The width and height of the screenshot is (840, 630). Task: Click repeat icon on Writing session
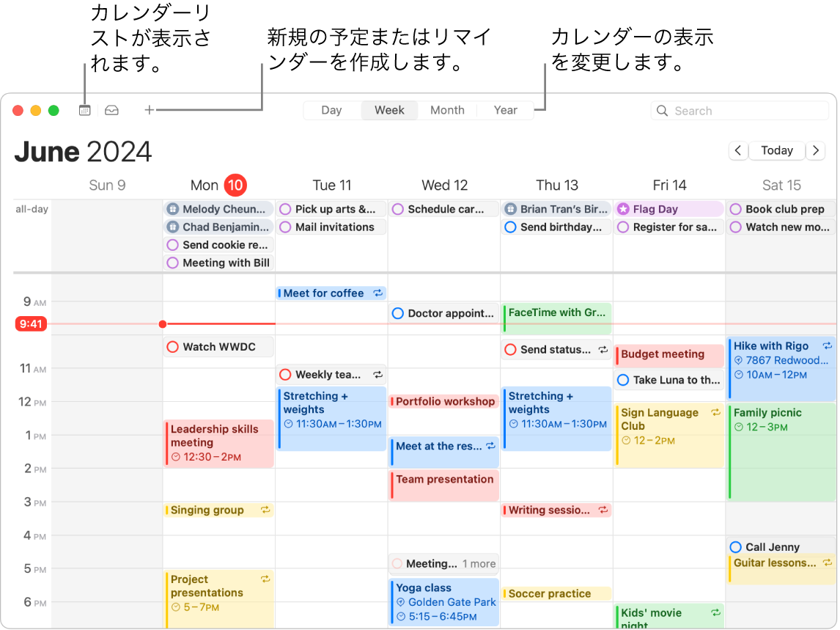click(x=603, y=510)
